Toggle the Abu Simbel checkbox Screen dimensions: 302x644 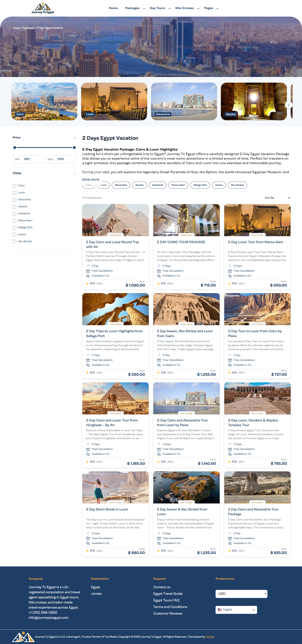pos(15,241)
